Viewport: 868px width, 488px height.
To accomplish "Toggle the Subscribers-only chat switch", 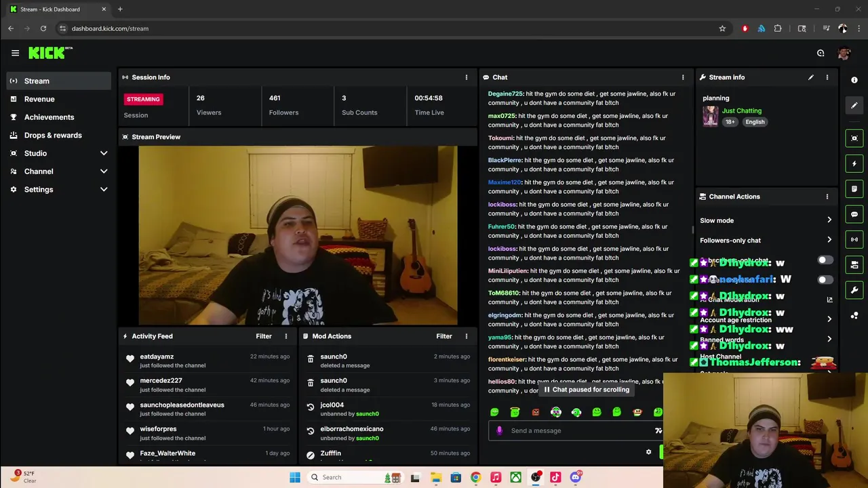I will pyautogui.click(x=825, y=260).
